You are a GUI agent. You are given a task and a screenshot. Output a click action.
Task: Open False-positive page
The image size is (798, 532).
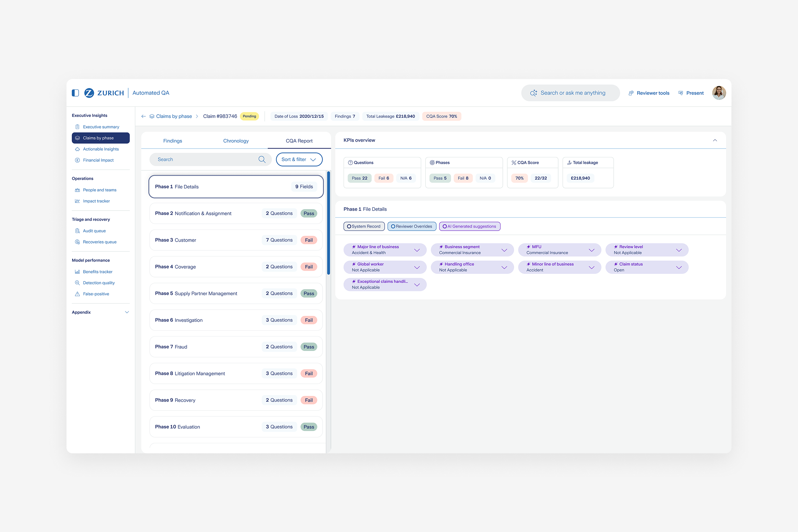click(101, 294)
